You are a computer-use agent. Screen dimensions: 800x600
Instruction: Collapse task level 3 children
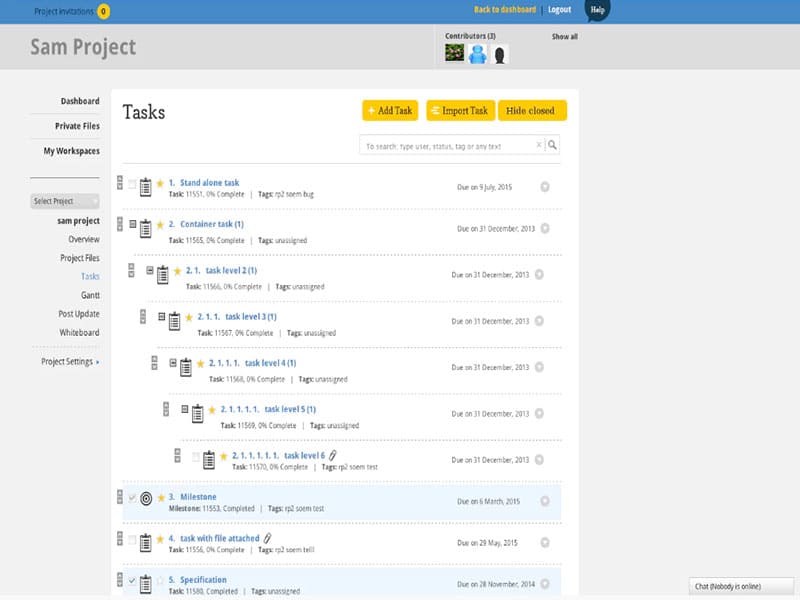(162, 317)
